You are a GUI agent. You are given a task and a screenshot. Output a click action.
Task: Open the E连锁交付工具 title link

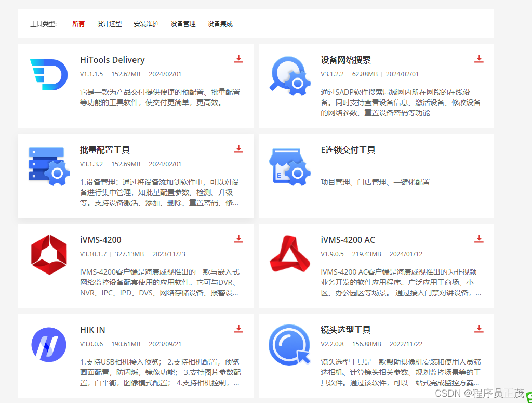[348, 150]
